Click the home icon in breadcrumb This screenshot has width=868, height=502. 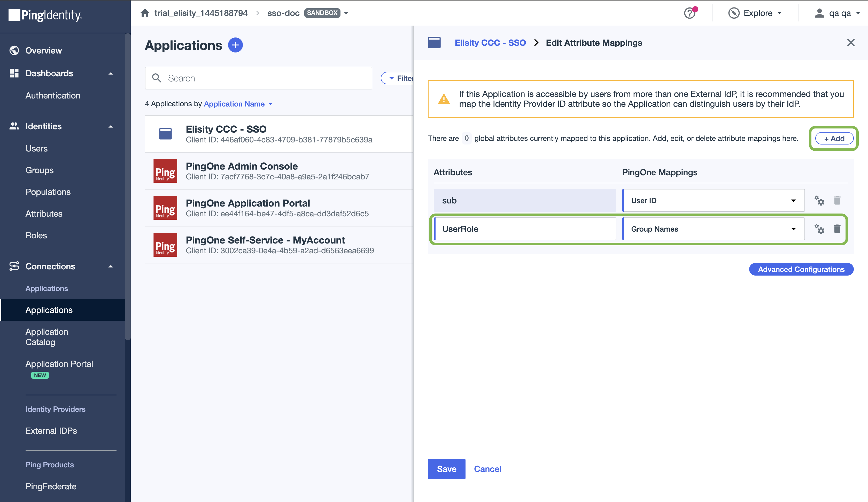point(145,13)
